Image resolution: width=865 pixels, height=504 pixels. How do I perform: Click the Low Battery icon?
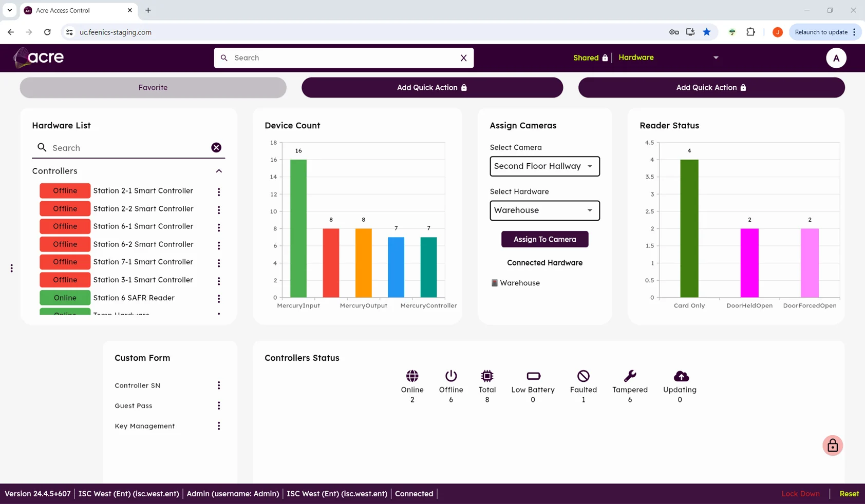coord(533,376)
